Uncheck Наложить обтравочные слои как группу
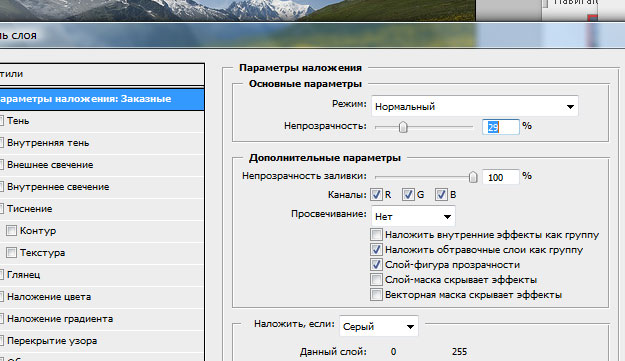625x361 pixels. [376, 250]
